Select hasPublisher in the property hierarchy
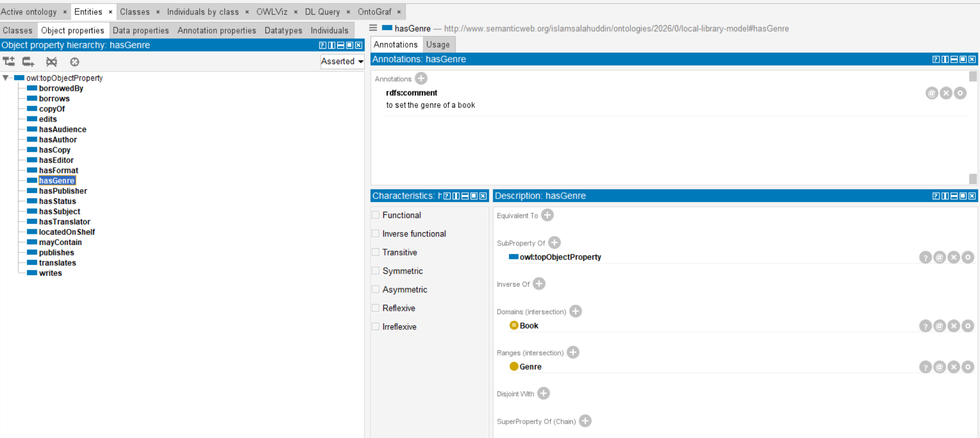 point(63,191)
